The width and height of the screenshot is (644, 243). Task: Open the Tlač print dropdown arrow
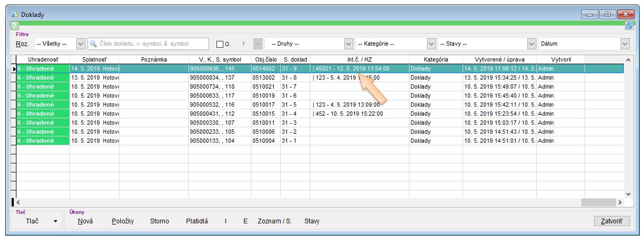[55, 221]
